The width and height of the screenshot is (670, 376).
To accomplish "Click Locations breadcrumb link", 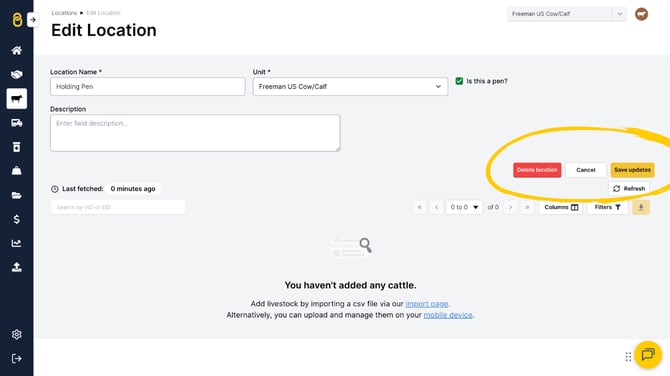I will point(64,13).
